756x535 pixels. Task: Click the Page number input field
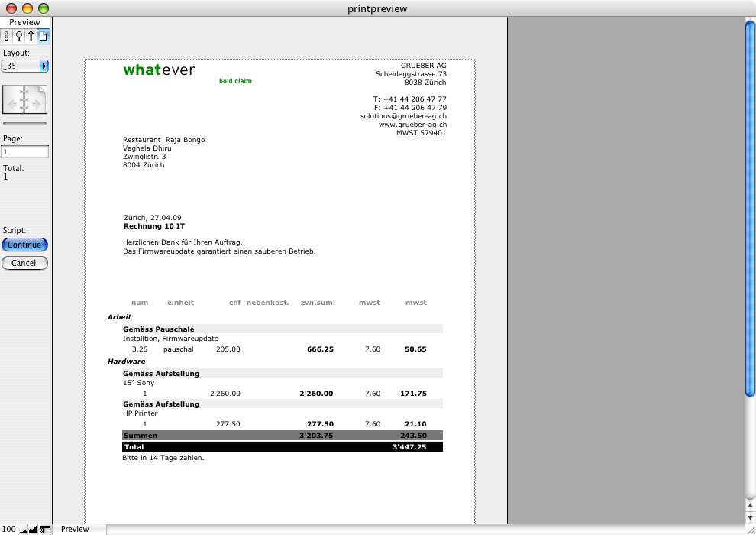[24, 152]
